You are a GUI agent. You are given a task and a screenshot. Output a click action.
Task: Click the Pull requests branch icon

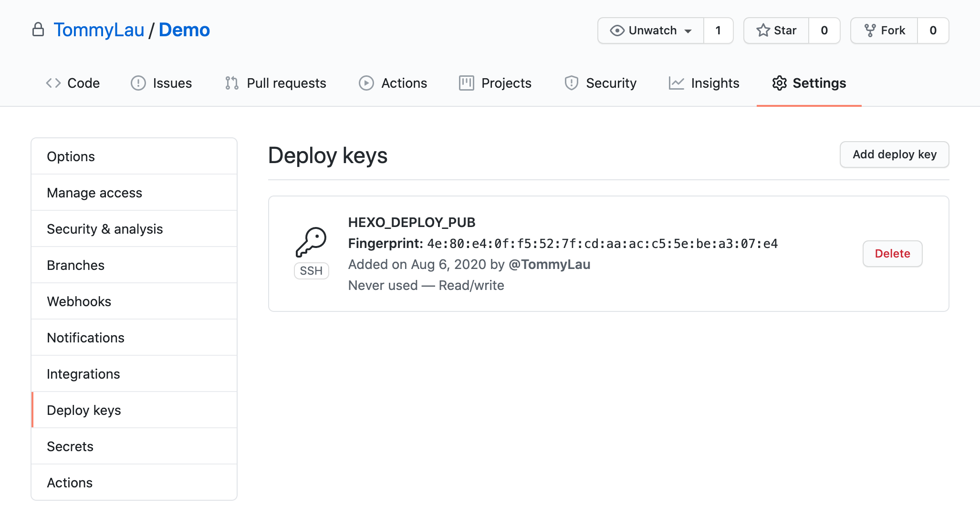232,83
